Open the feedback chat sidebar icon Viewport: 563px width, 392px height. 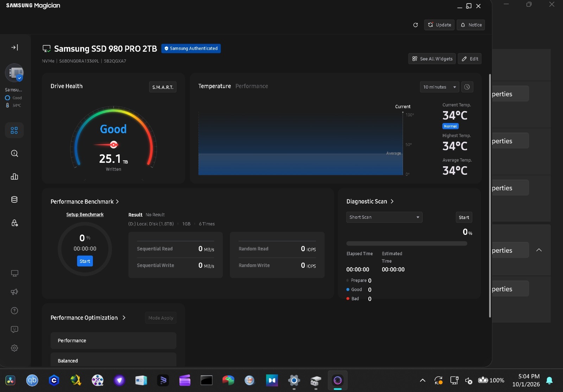[14, 329]
